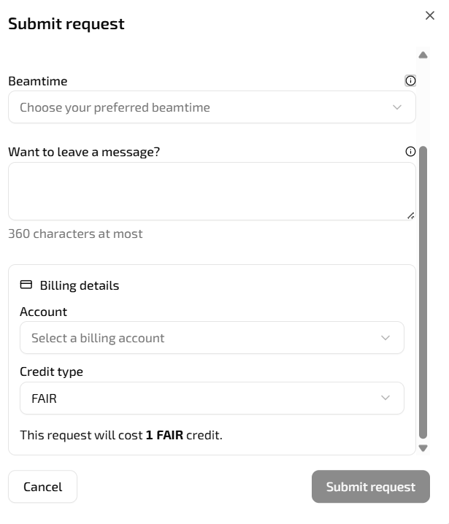
Task: Focus the message text area
Action: click(x=212, y=191)
